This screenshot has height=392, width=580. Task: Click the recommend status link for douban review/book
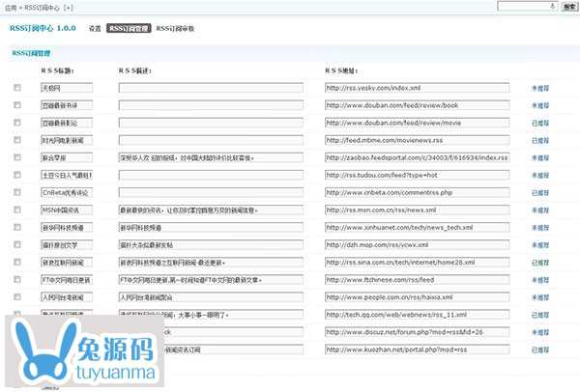click(x=540, y=105)
